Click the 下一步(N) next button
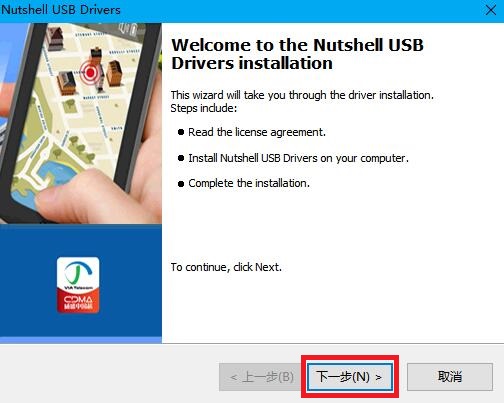This screenshot has height=403, width=504. click(x=349, y=377)
